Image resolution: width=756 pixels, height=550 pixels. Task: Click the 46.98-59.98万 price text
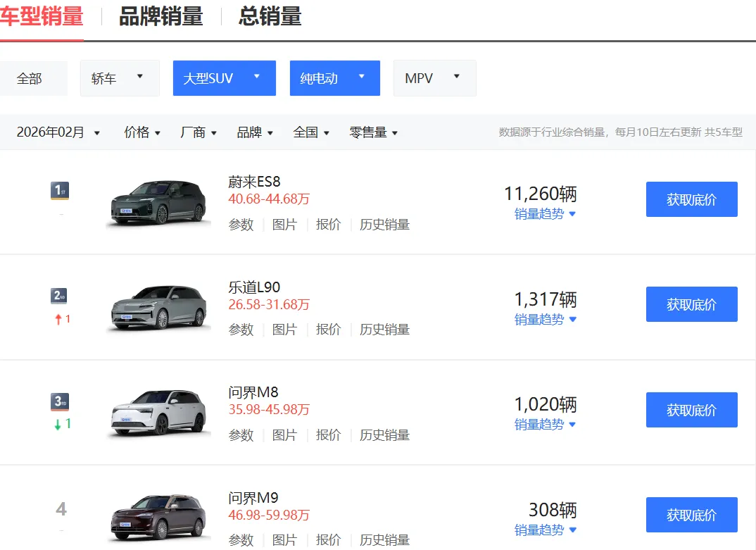click(269, 515)
